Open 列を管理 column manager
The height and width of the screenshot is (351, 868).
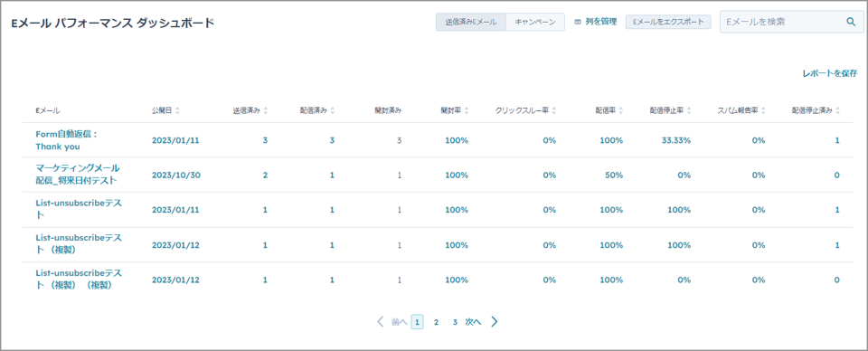[596, 22]
